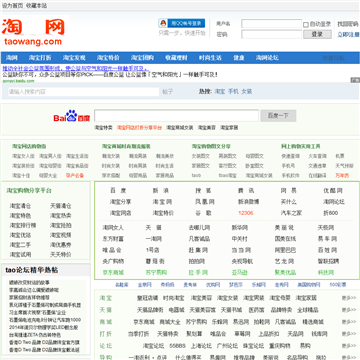
Task: Click the 东方财富 link
Action: (113, 239)
